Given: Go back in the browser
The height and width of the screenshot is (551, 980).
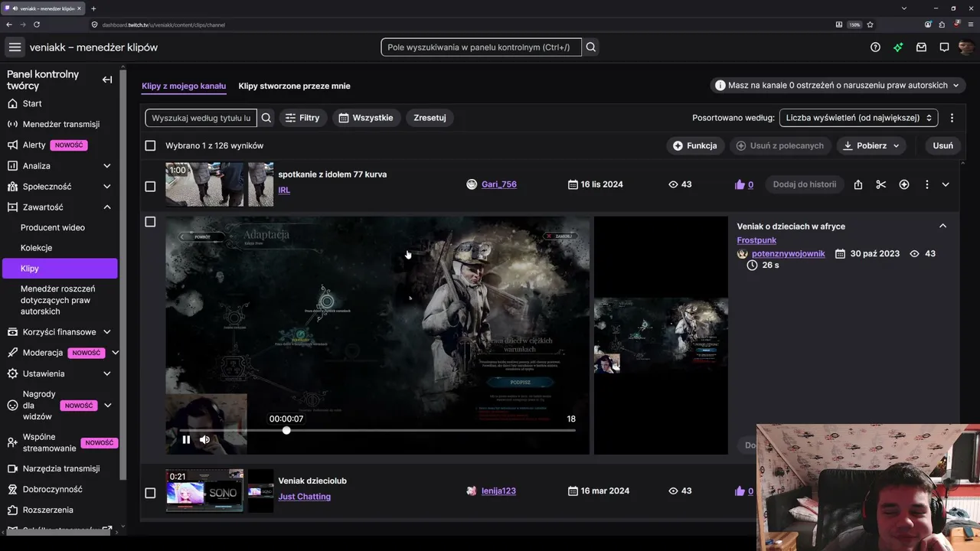Looking at the screenshot, I should pos(9,24).
